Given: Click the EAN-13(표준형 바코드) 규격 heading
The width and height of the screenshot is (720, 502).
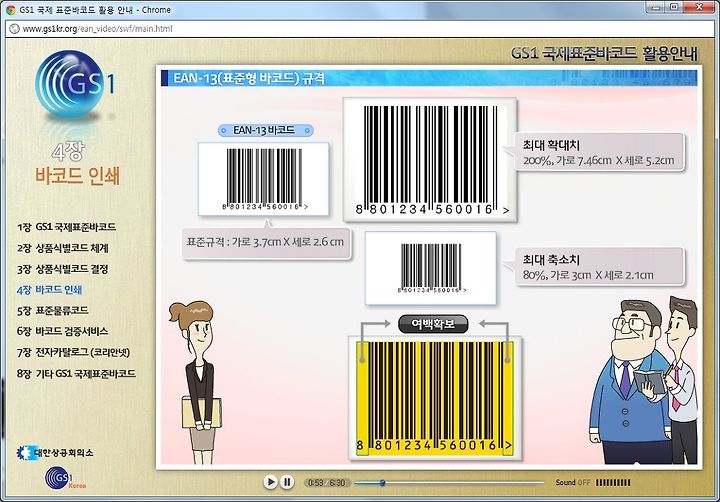Looking at the screenshot, I should click(x=249, y=78).
